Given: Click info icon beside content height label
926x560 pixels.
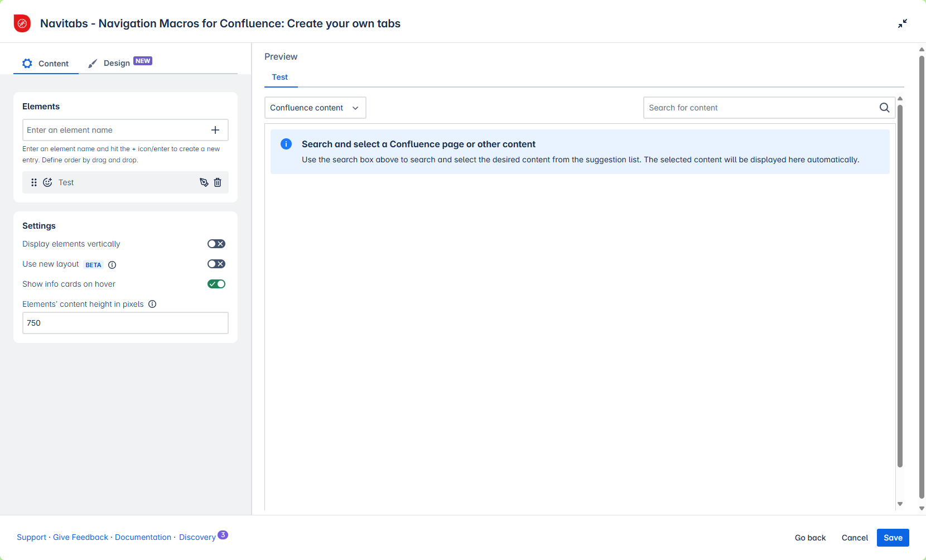Looking at the screenshot, I should coord(152,304).
